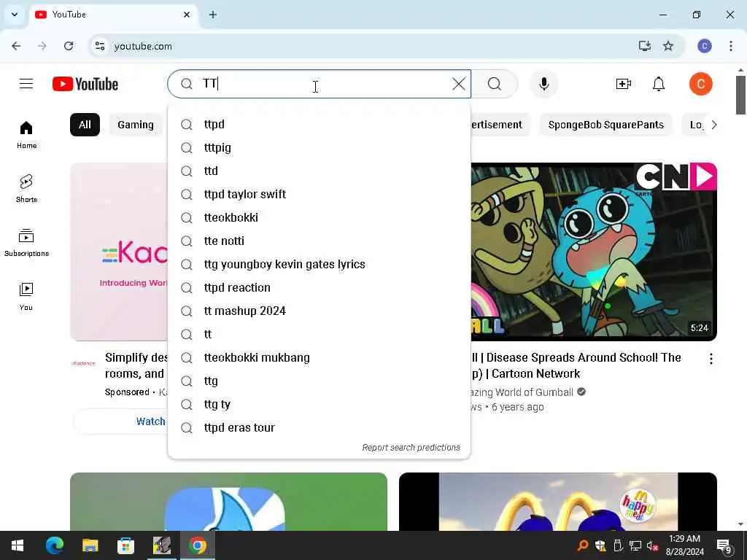This screenshot has width=747, height=560.
Task: Open the notification center icon
Action: click(724, 545)
